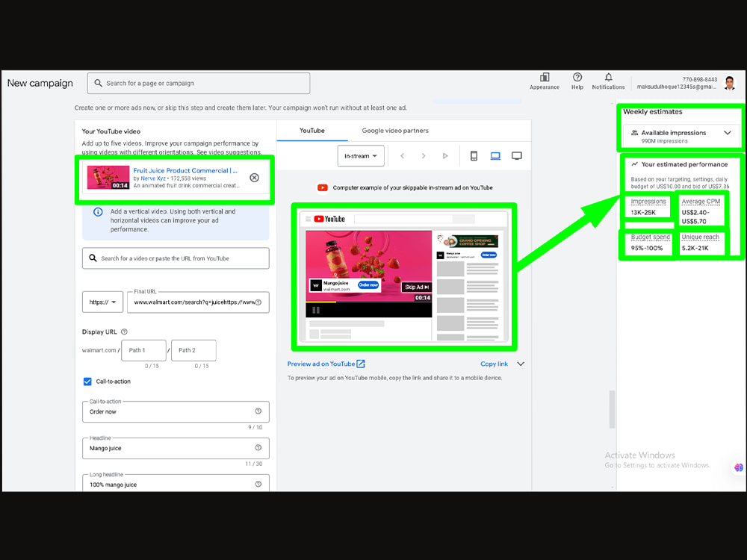Click the colorful assistant icon in bottom right corner
The height and width of the screenshot is (560, 747).
click(x=738, y=467)
